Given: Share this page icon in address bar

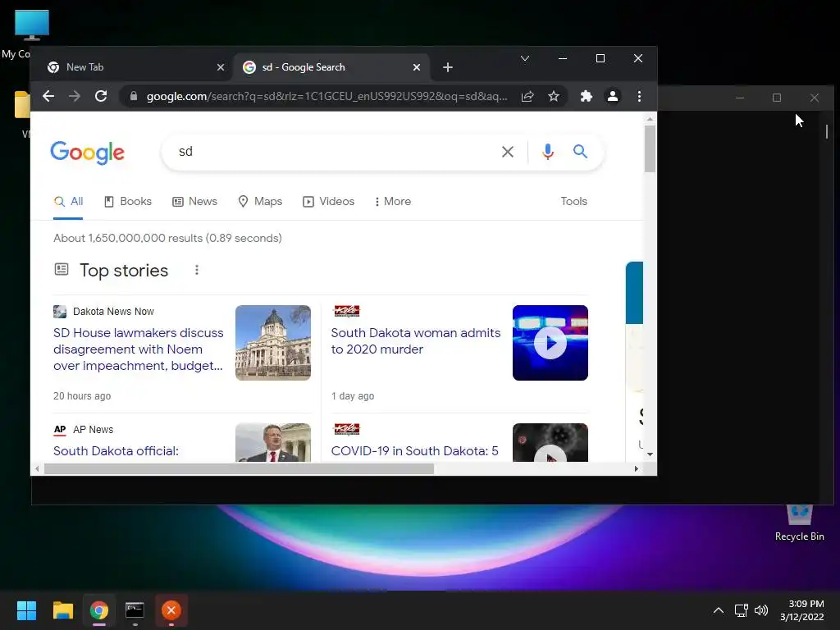Looking at the screenshot, I should coord(527,97).
